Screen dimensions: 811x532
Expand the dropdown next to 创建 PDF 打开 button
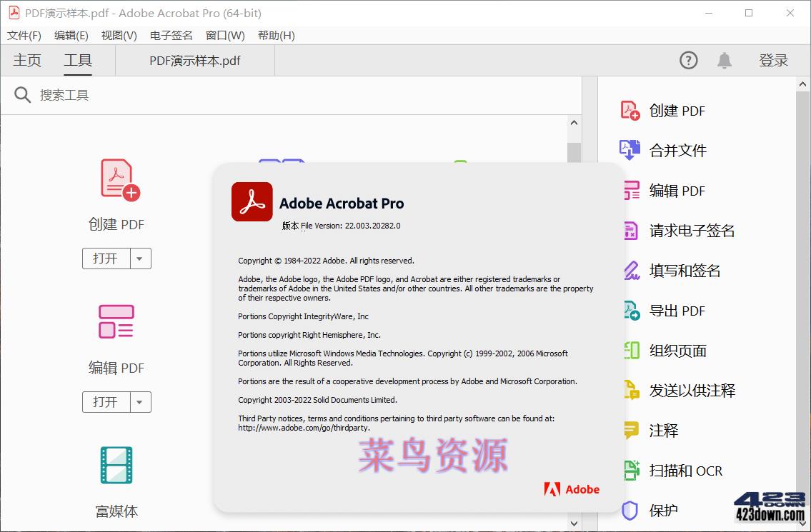[141, 259]
